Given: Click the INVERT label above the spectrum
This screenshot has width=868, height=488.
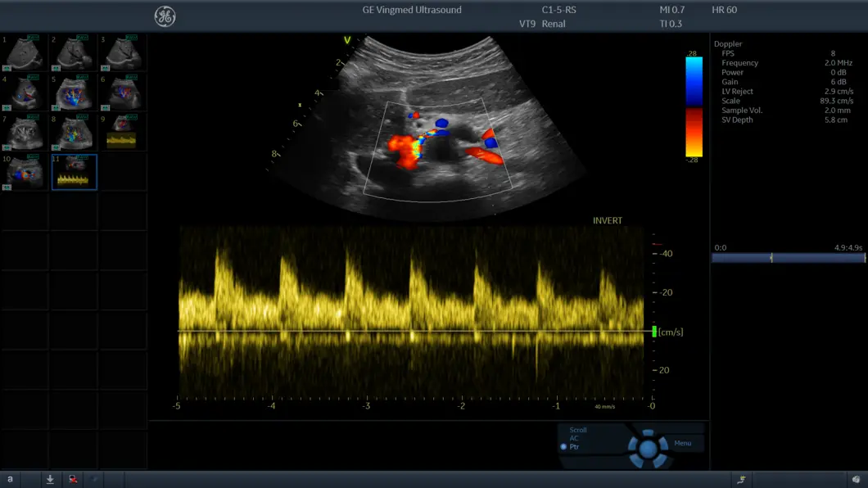Looking at the screenshot, I should tap(607, 221).
